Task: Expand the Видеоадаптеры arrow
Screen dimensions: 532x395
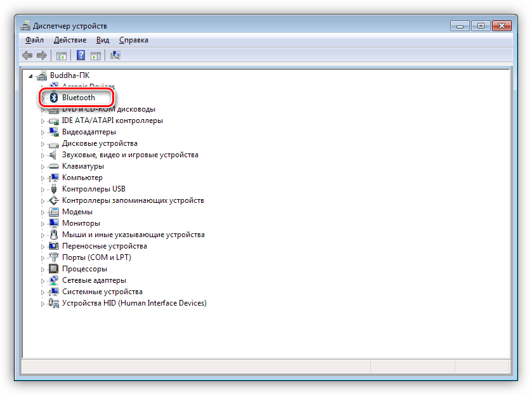Action: click(42, 133)
